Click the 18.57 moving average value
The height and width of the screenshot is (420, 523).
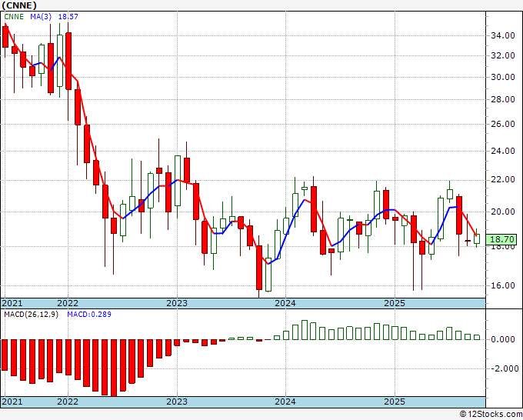[68, 17]
